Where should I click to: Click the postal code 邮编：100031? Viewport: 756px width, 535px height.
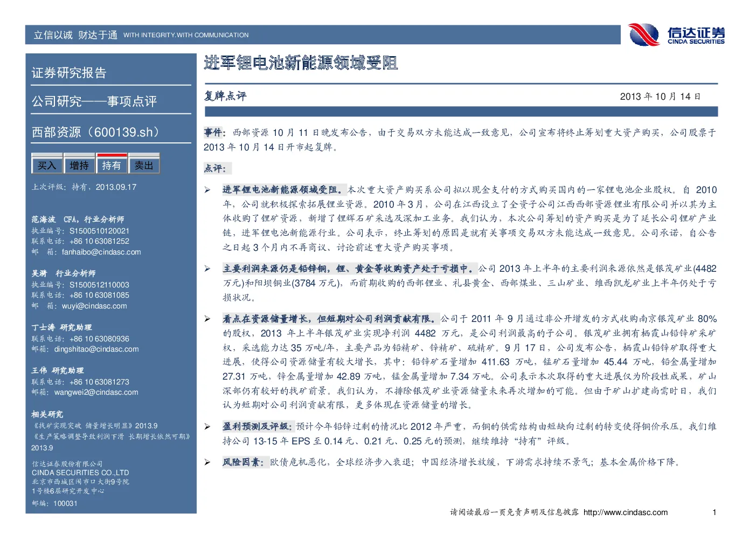click(x=54, y=503)
